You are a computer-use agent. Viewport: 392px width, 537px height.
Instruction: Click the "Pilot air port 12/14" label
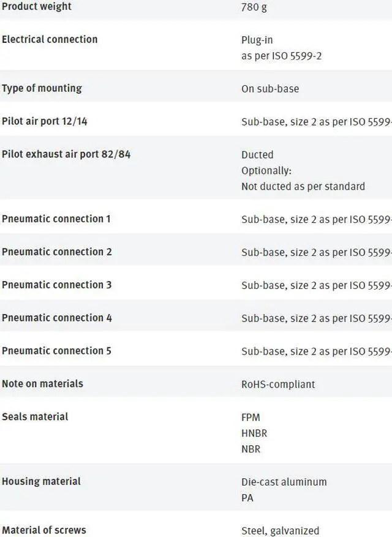[x=45, y=122]
